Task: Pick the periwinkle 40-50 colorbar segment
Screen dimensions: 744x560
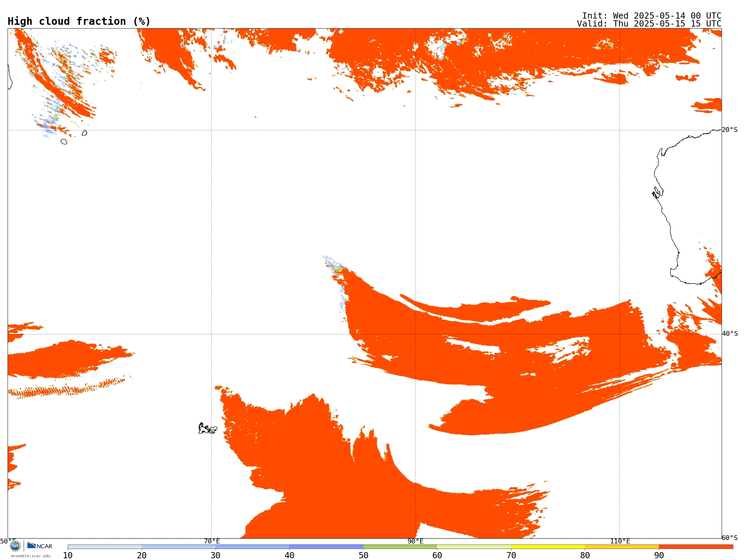Action: 326,547
